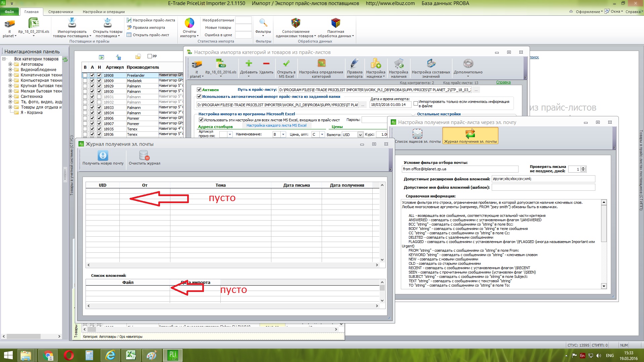Toggle 'Использовать эти настройки для всех листов' checkbox

click(201, 120)
